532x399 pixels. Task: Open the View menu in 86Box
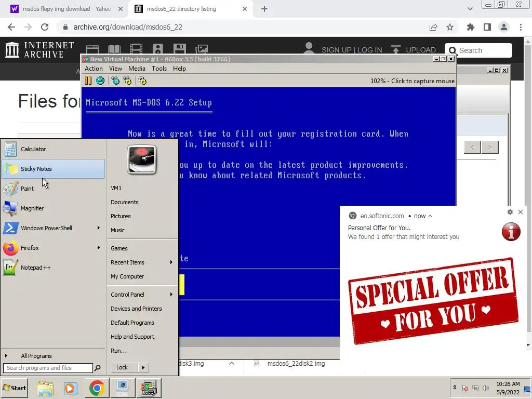(x=115, y=69)
